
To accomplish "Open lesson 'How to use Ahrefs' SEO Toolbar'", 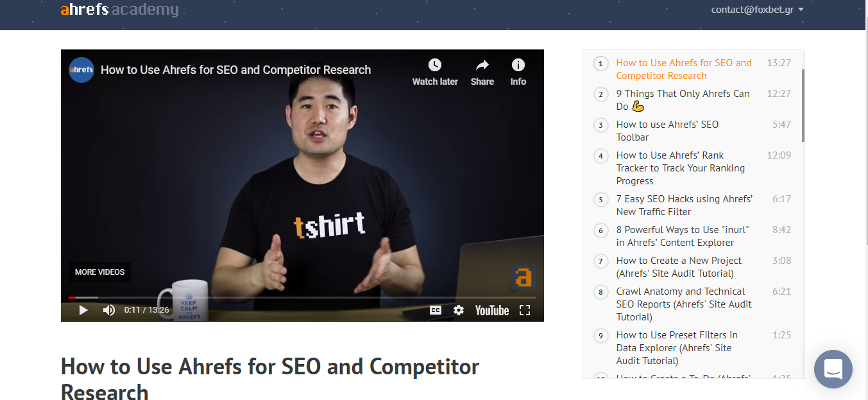I will [x=667, y=131].
